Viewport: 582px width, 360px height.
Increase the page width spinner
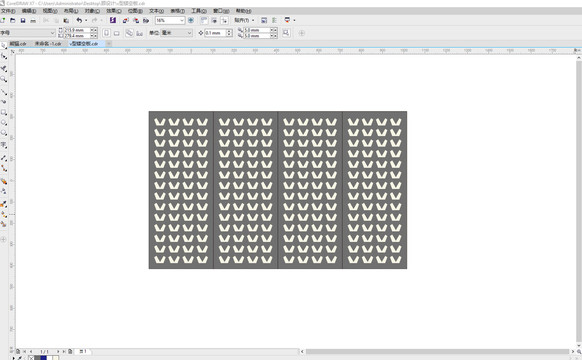click(94, 29)
